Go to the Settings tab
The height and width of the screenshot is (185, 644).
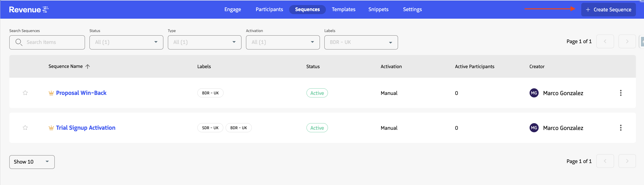(x=412, y=9)
